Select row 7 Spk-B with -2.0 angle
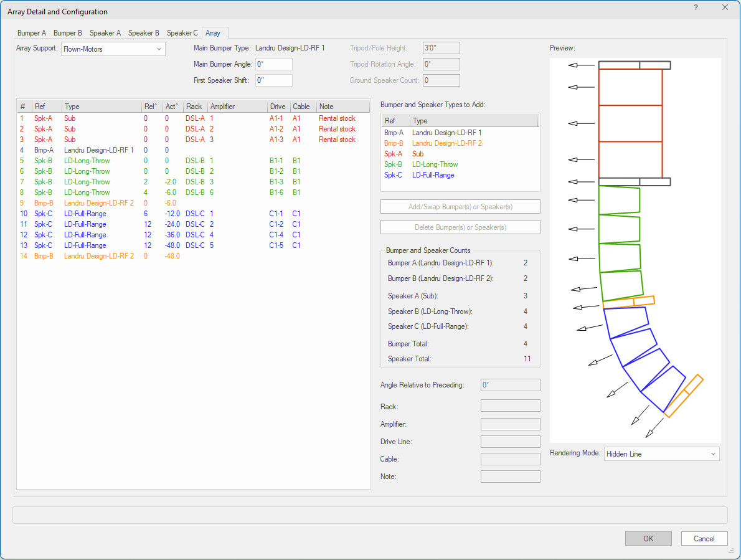 (x=193, y=182)
